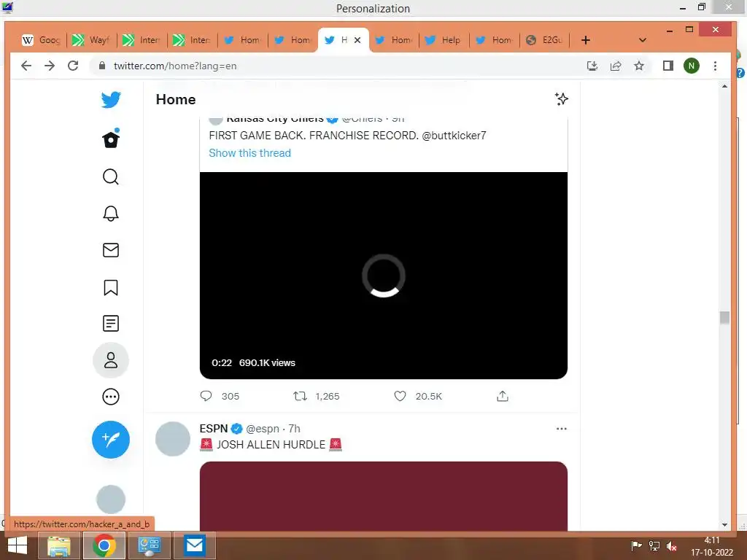Click the Chrome taskbar icon
Viewport: 747px width, 560px height.
point(104,545)
